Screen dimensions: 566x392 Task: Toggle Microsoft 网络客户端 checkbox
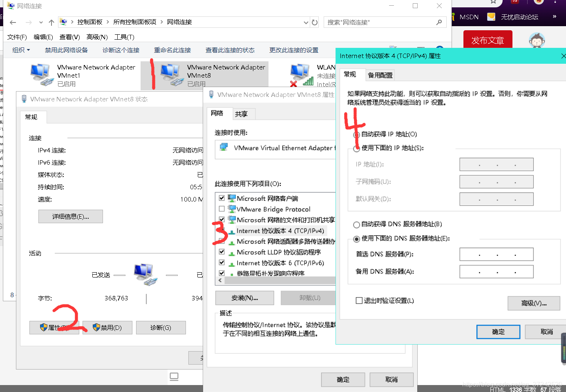coord(221,198)
